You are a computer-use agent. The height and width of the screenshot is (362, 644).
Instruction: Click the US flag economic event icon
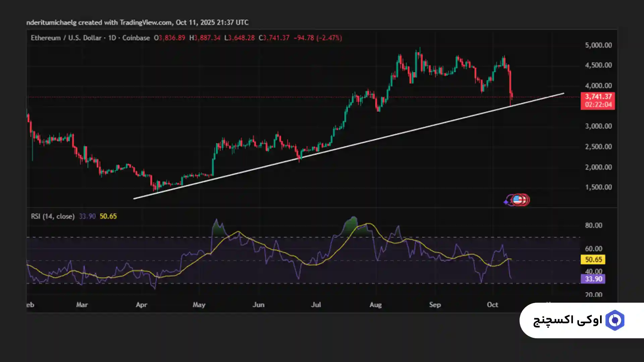tap(518, 200)
